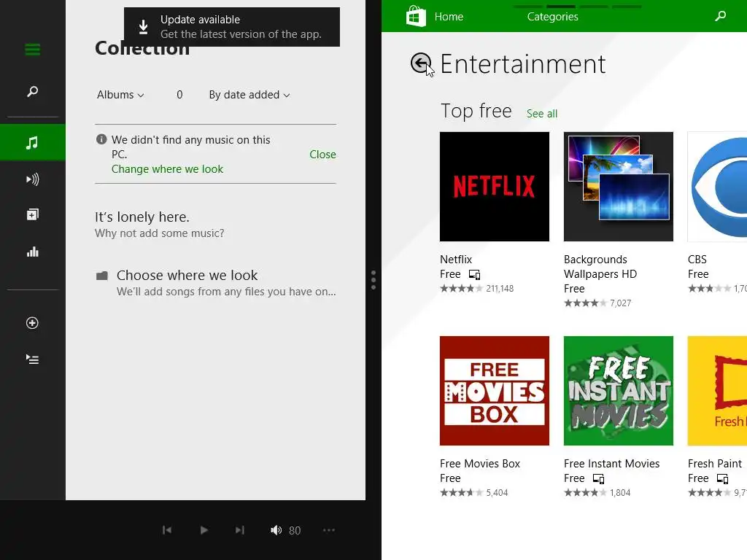Click the Free Movies Box title text
The image size is (747, 560).
tap(480, 464)
